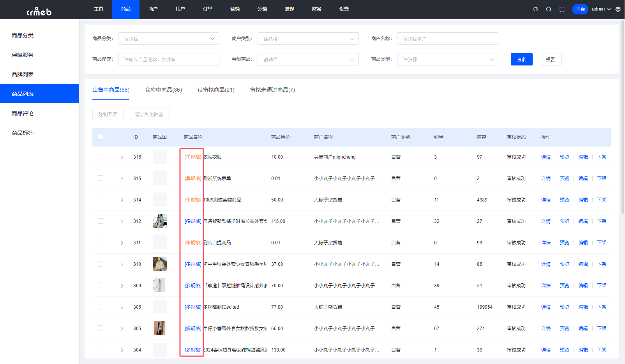The width and height of the screenshot is (625, 364).
Task: Select the 平台 button in top bar
Action: point(580,9)
